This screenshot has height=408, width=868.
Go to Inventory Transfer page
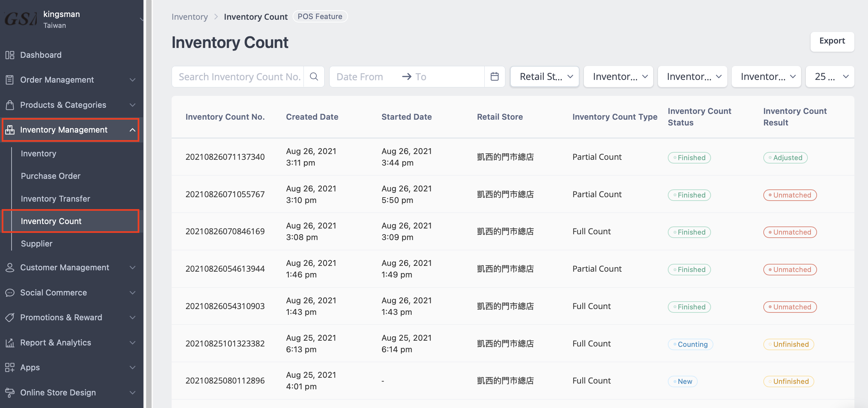pos(55,199)
